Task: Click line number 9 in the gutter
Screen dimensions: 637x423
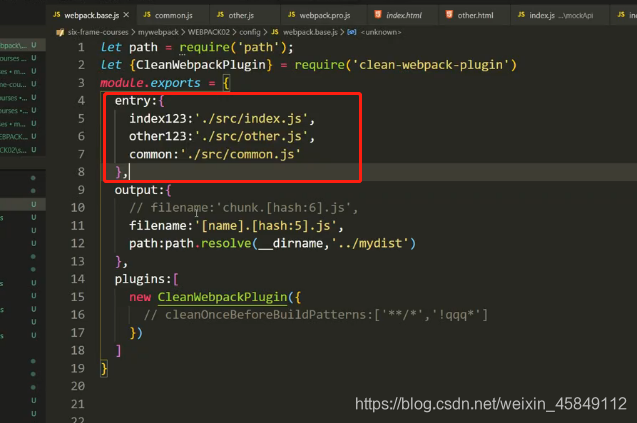Action: point(81,190)
